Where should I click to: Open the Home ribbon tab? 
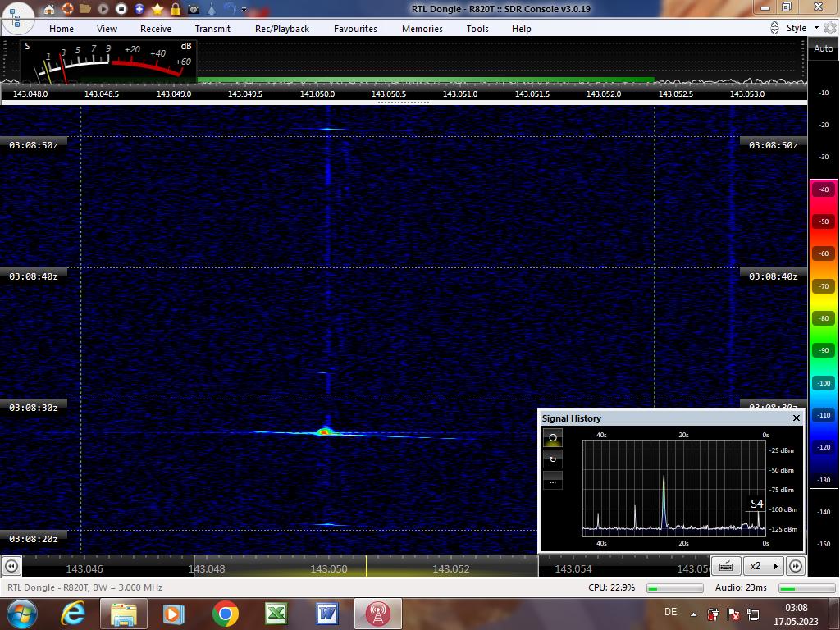click(62, 29)
